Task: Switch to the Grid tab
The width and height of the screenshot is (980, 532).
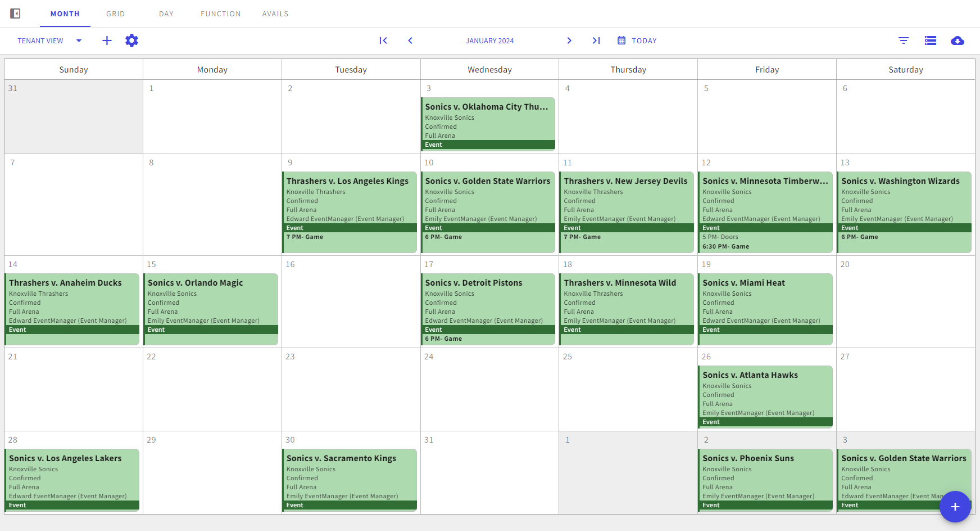Action: pos(116,13)
